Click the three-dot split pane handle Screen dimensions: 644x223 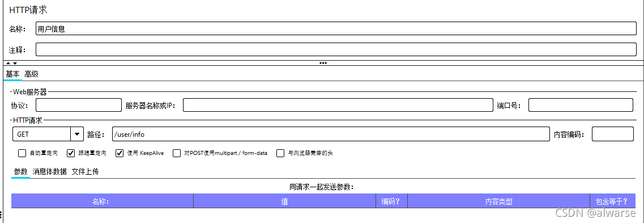tap(323, 63)
